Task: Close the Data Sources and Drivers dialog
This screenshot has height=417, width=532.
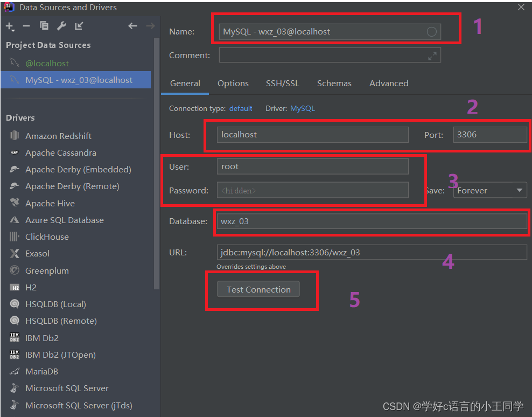Action: tap(521, 7)
